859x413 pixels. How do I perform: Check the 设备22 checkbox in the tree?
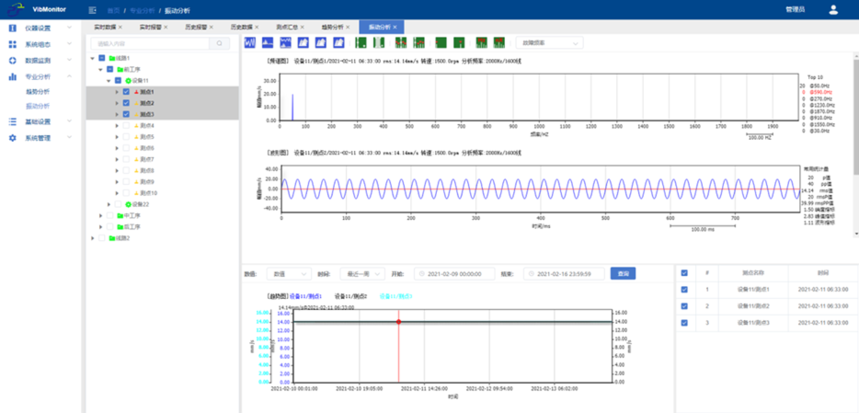point(118,204)
